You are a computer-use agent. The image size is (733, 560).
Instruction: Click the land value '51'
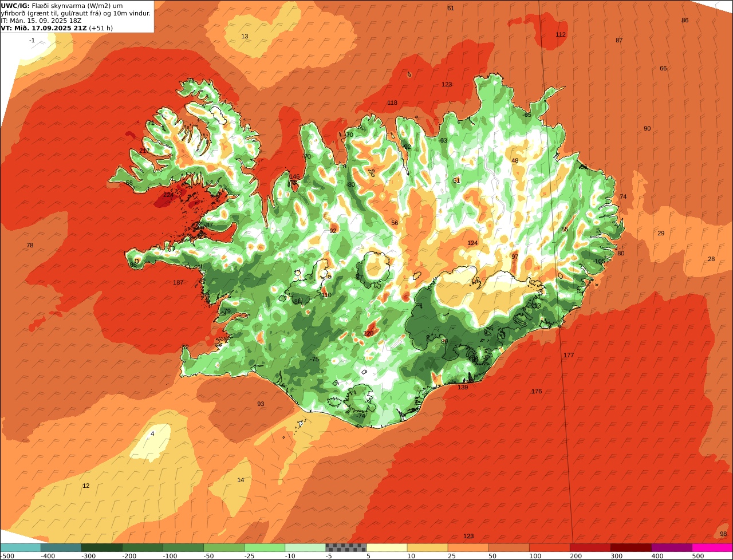point(456,180)
